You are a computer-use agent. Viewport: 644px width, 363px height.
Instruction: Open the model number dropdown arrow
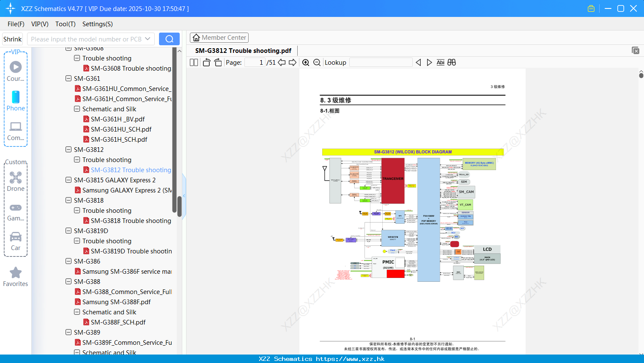[x=148, y=39]
